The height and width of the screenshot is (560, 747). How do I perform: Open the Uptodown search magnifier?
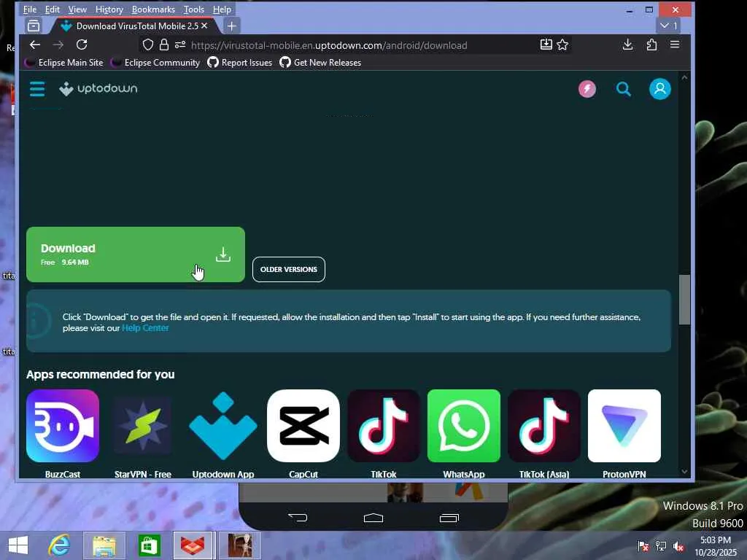623,89
